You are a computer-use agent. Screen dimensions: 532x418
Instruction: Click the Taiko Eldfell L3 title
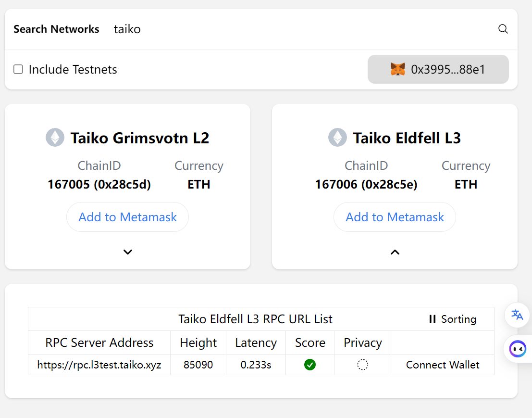click(x=407, y=138)
